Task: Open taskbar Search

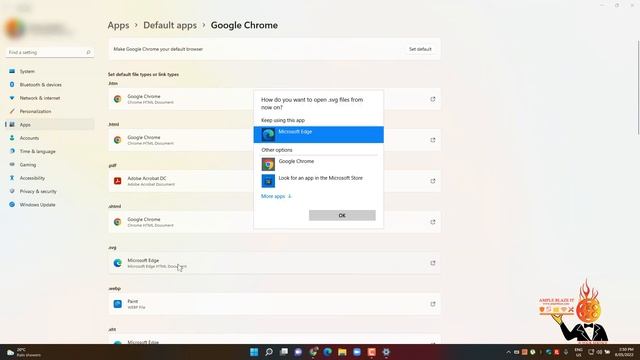Action: point(269,352)
